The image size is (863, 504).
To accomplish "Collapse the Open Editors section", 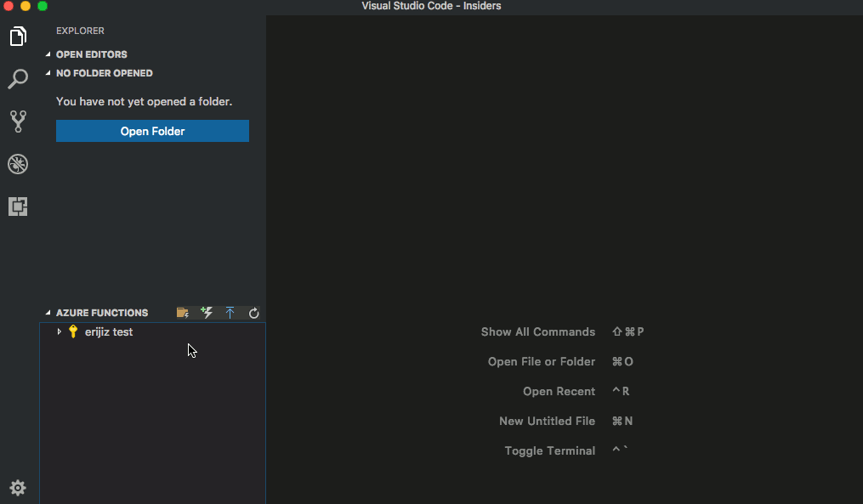I will tap(48, 54).
